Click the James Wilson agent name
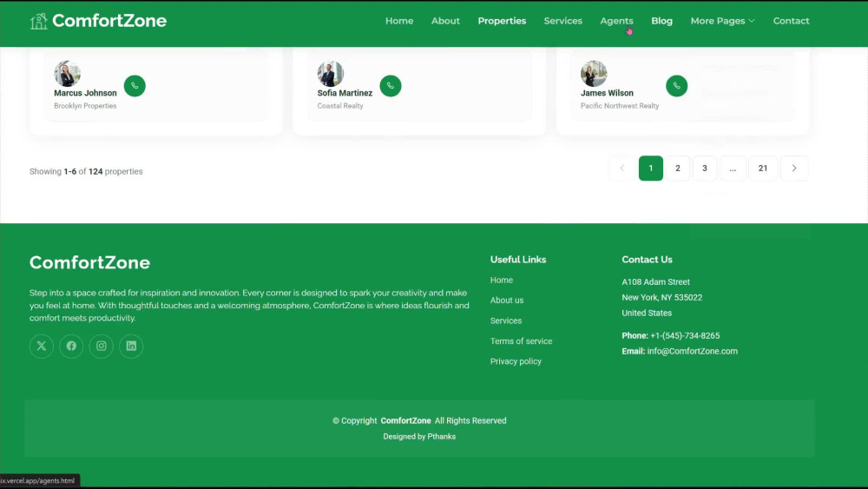This screenshot has height=489, width=868. tap(607, 93)
